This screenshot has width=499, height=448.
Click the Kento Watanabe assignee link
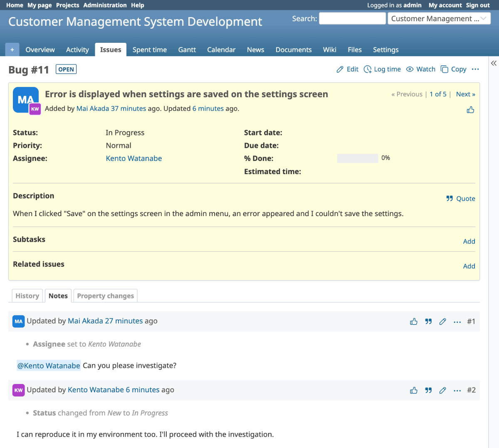point(133,158)
